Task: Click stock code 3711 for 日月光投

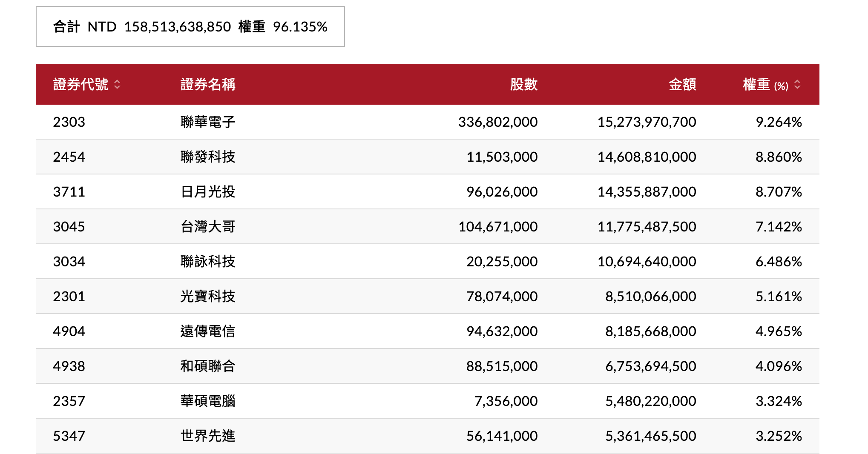Action: coord(68,191)
